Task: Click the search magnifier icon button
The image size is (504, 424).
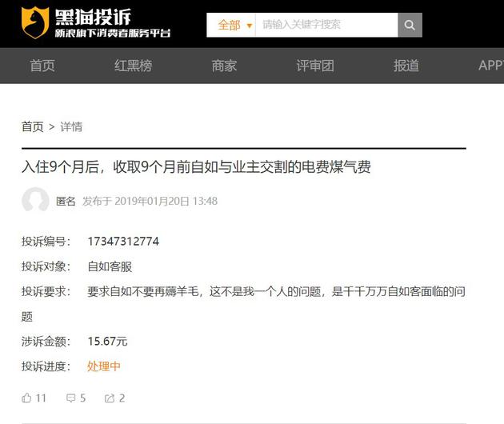Action: click(x=410, y=25)
